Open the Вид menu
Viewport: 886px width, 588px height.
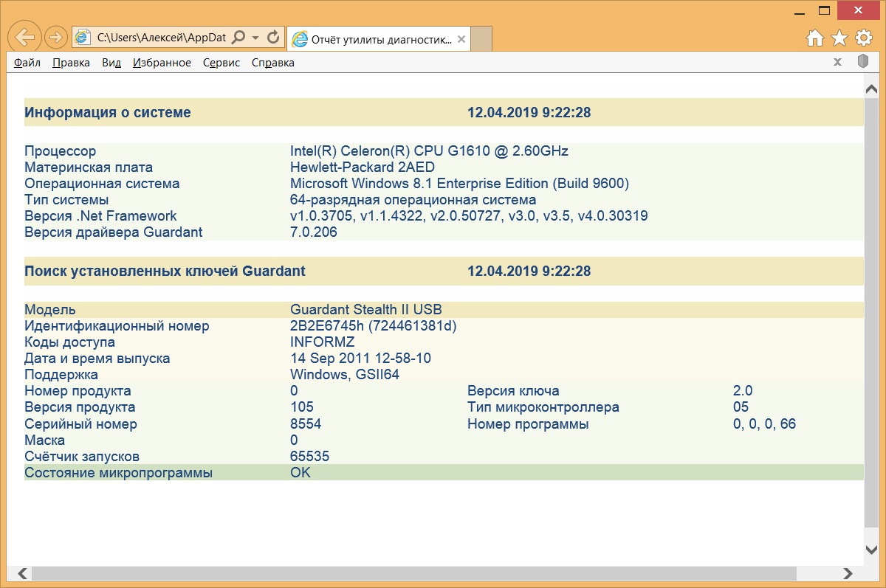(x=111, y=63)
